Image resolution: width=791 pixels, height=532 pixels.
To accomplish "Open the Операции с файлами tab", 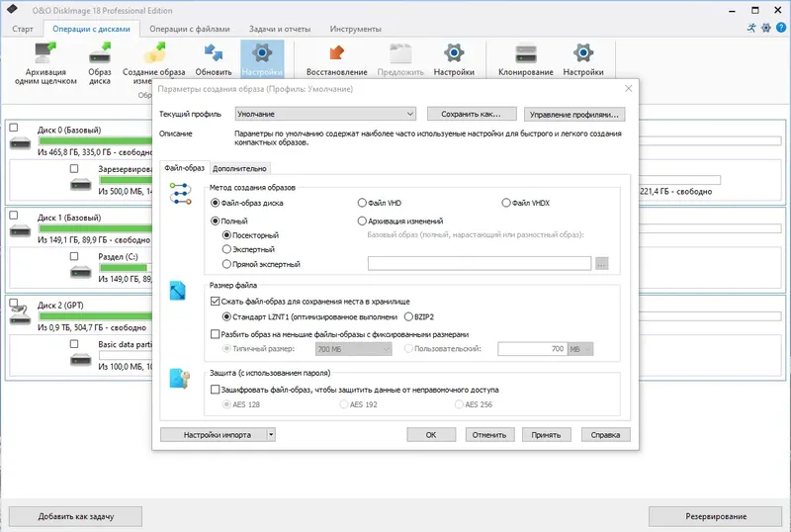I will click(190, 29).
